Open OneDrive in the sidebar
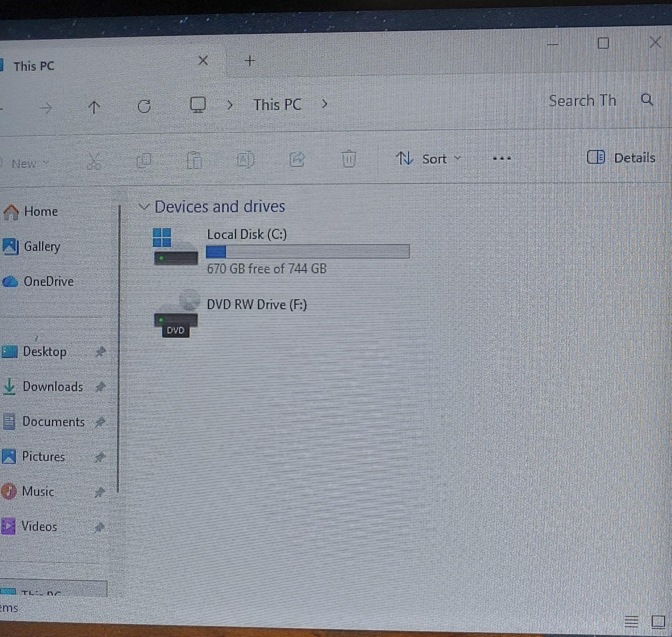The width and height of the screenshot is (672, 637). [x=38, y=281]
